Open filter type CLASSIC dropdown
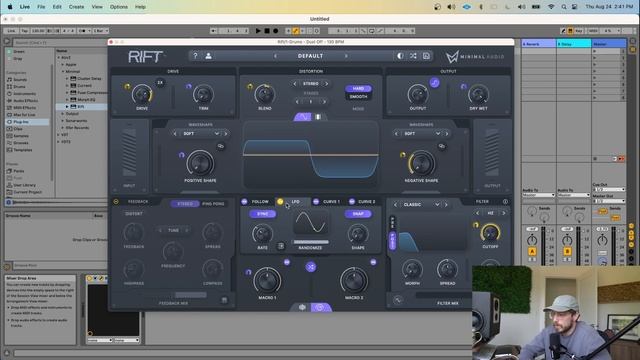Screen dimensions: 640x360 coord(422,204)
